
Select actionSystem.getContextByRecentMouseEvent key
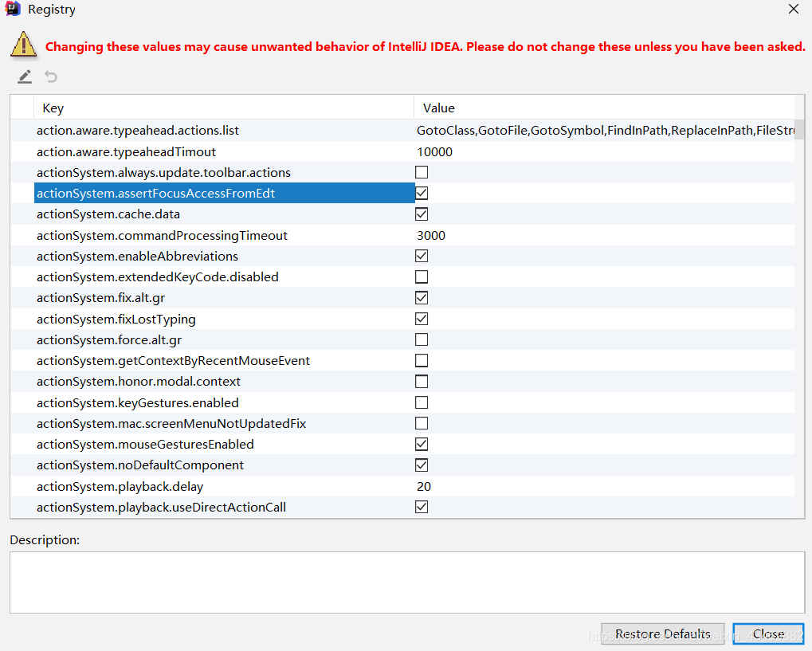pyautogui.click(x=173, y=360)
